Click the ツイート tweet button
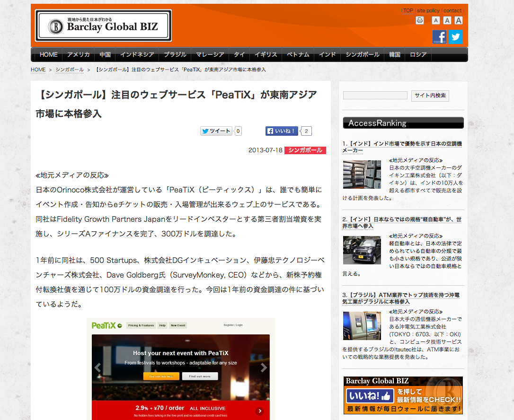 pyautogui.click(x=216, y=131)
